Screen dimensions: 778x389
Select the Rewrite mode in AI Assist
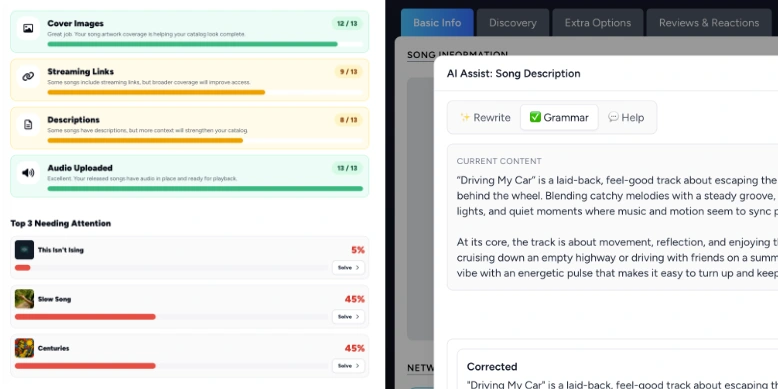[485, 118]
